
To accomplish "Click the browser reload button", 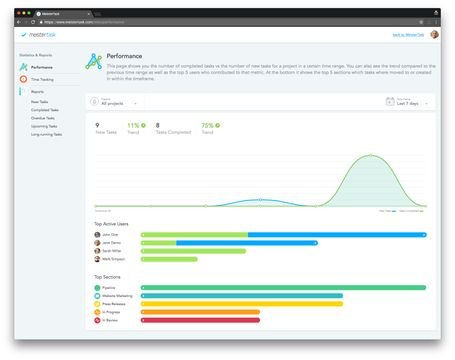I will point(33,22).
